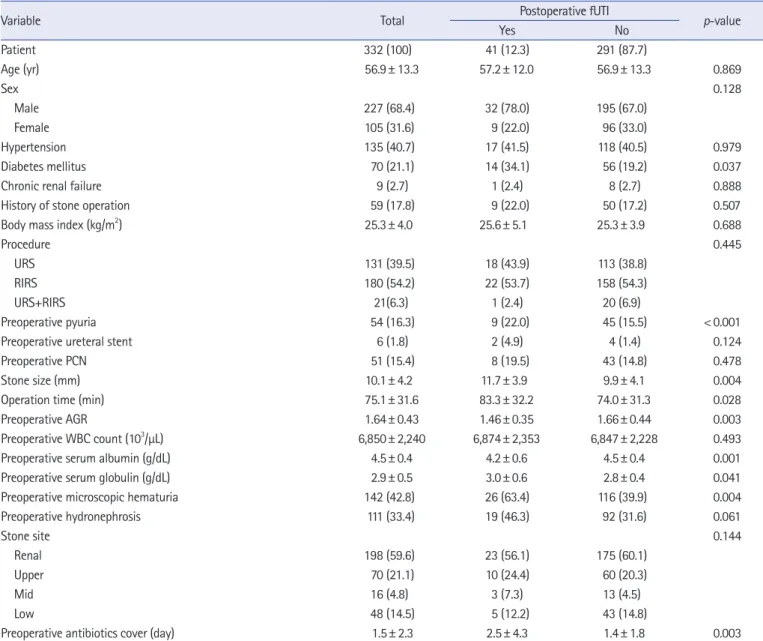
Task: Select the 'URS+RIRS' row label
Action: coord(39,302)
